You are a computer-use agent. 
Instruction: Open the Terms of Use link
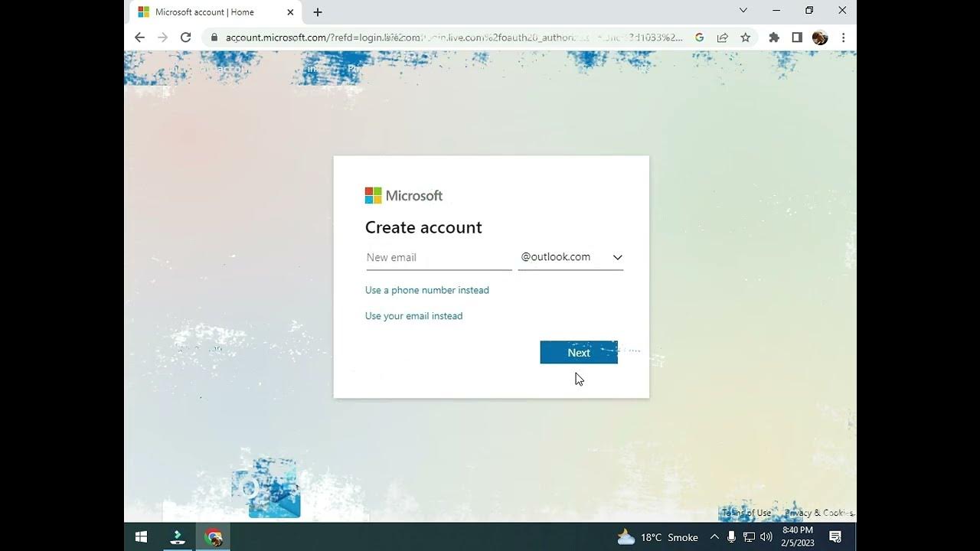[x=746, y=513]
